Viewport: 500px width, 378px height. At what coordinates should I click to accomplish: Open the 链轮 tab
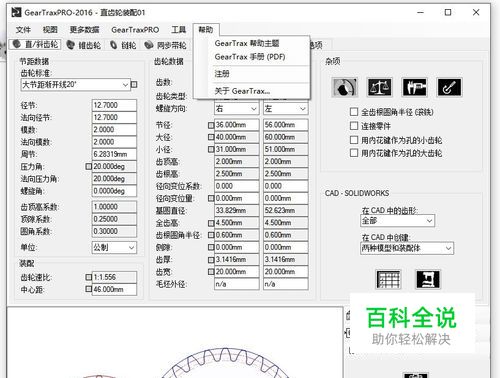coord(123,45)
